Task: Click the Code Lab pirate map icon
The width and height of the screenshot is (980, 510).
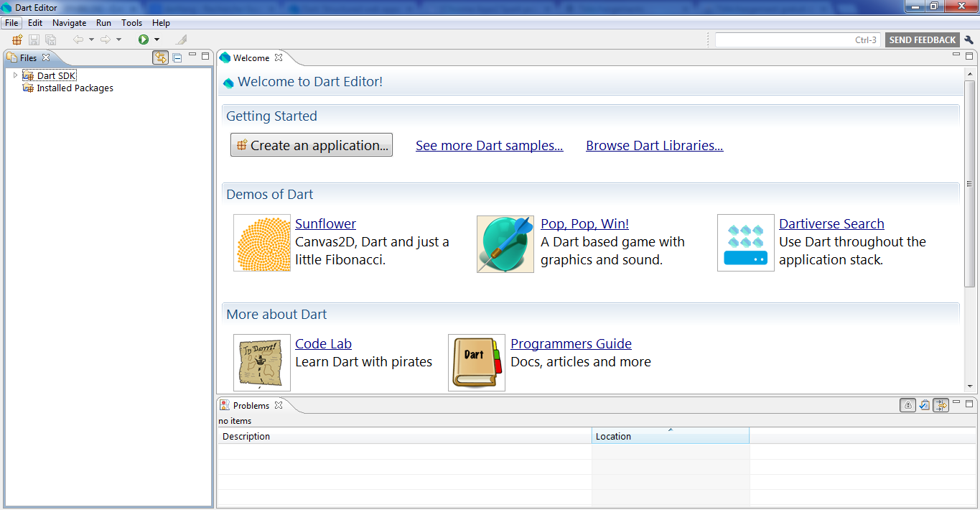Action: (262, 363)
